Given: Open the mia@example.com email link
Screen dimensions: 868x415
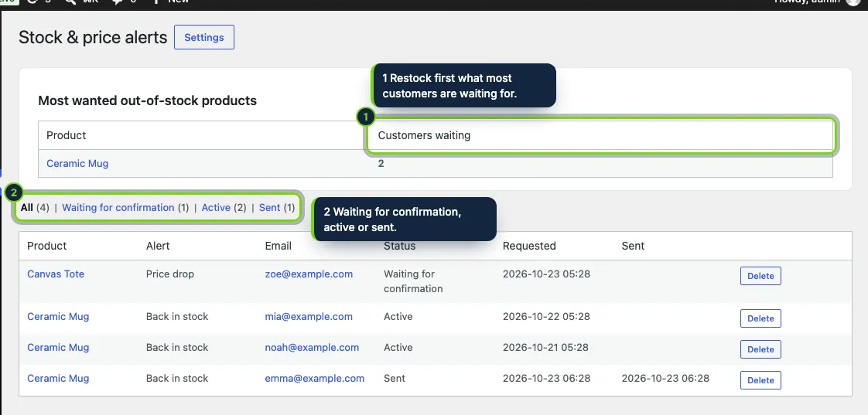Looking at the screenshot, I should pos(309,317).
